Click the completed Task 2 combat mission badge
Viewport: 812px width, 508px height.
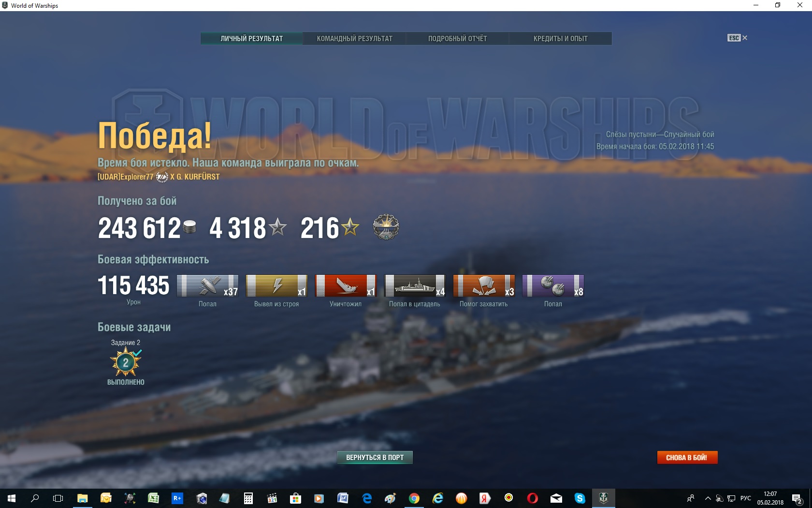pyautogui.click(x=126, y=362)
